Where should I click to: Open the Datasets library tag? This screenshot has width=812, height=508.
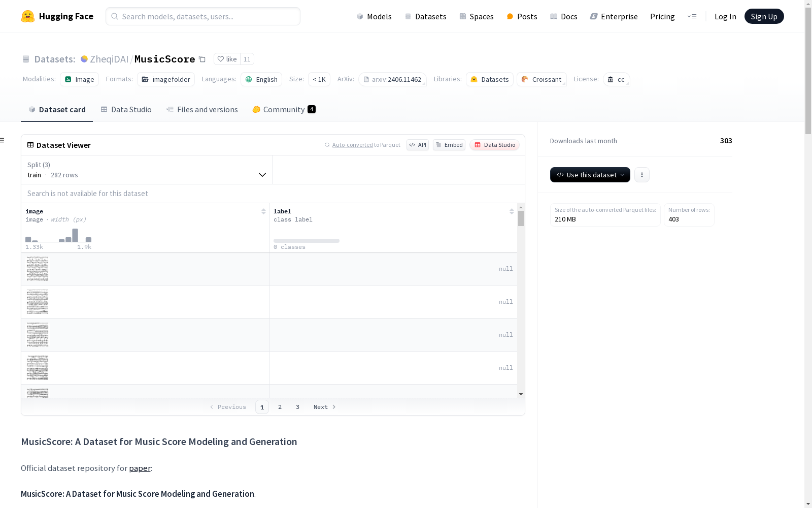click(490, 79)
